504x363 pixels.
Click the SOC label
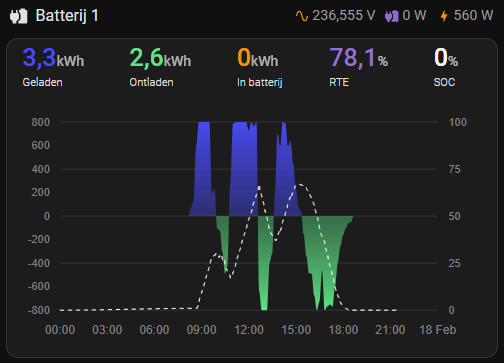click(x=444, y=82)
